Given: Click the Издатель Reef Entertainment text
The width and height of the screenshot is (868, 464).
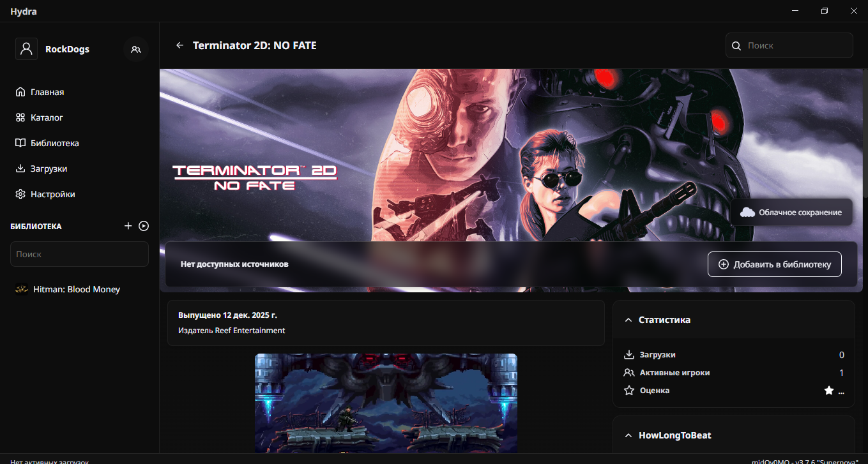Looking at the screenshot, I should (x=232, y=331).
